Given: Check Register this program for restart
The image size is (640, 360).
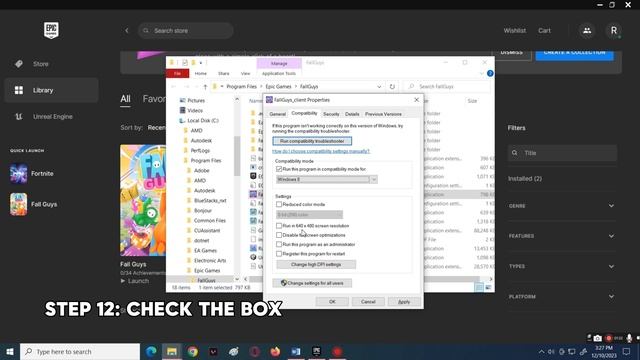Looking at the screenshot, I should tap(279, 254).
